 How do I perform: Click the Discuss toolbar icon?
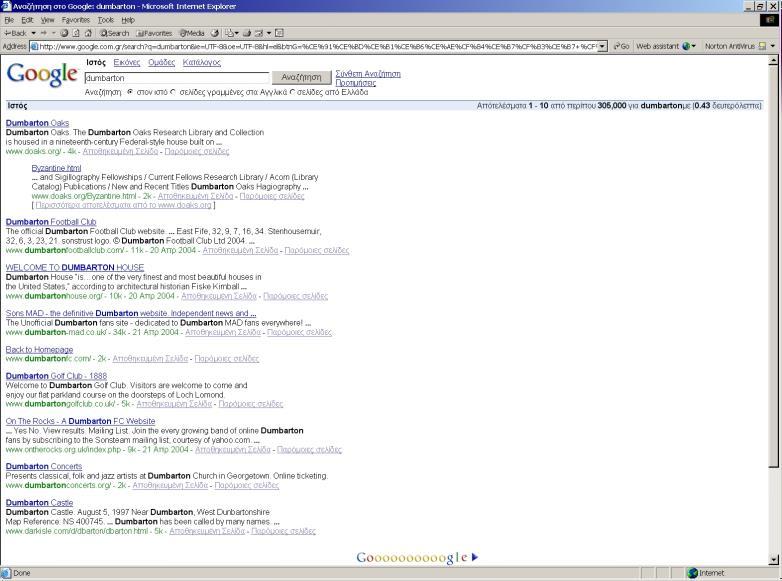[279, 33]
